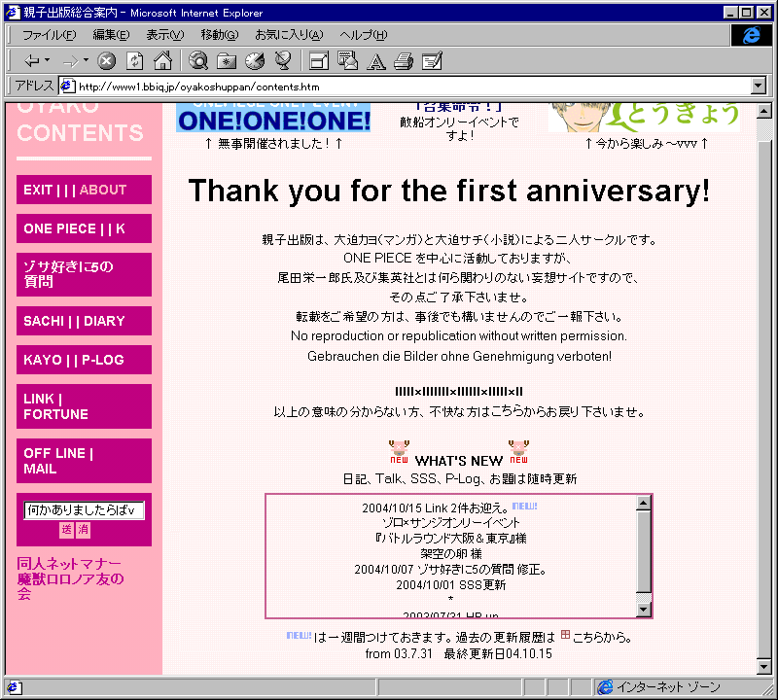
Task: Click the Forward arrow toolbar icon
Action: pyautogui.click(x=70, y=61)
